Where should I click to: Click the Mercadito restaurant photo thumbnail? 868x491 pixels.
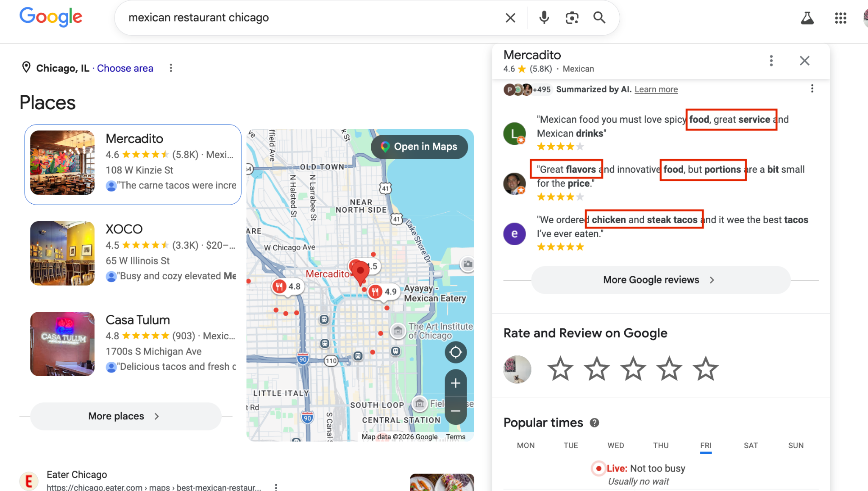point(62,163)
